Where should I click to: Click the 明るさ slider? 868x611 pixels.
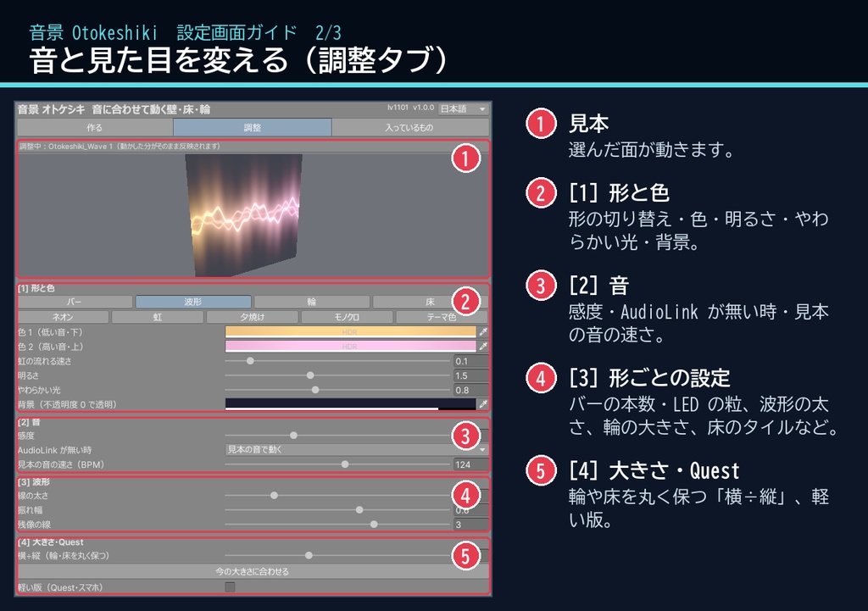pos(337,375)
